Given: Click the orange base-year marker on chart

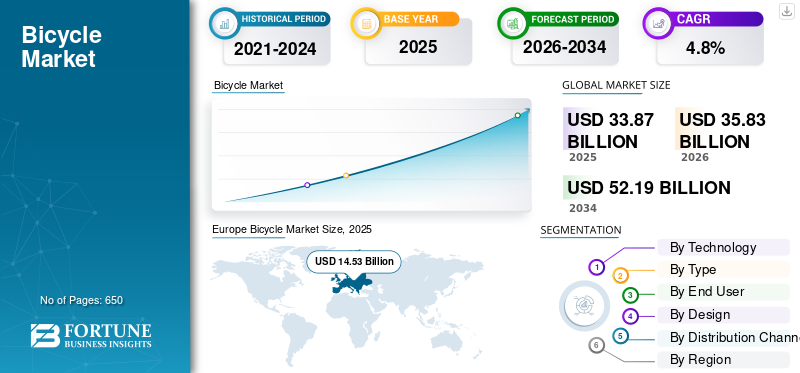Looking at the screenshot, I should (346, 176).
